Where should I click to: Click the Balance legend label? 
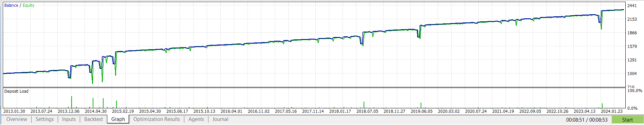pos(11,5)
